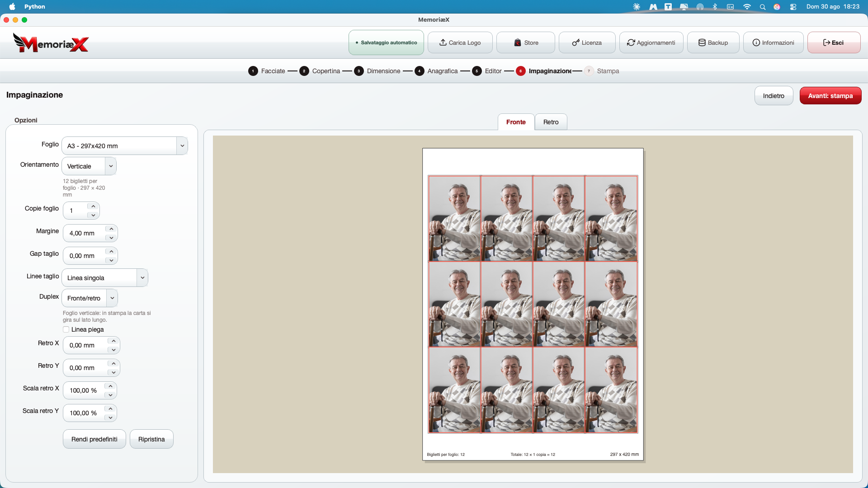
Task: Click the Indietro button
Action: click(774, 96)
